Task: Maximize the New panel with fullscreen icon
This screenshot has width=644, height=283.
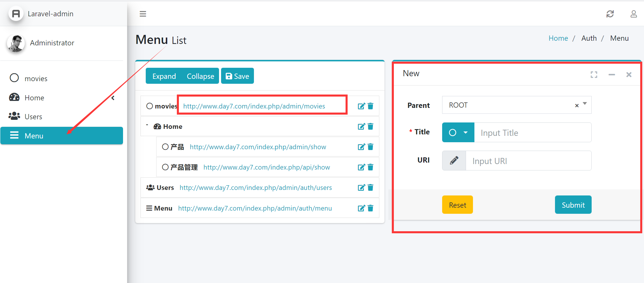Action: pyautogui.click(x=594, y=75)
